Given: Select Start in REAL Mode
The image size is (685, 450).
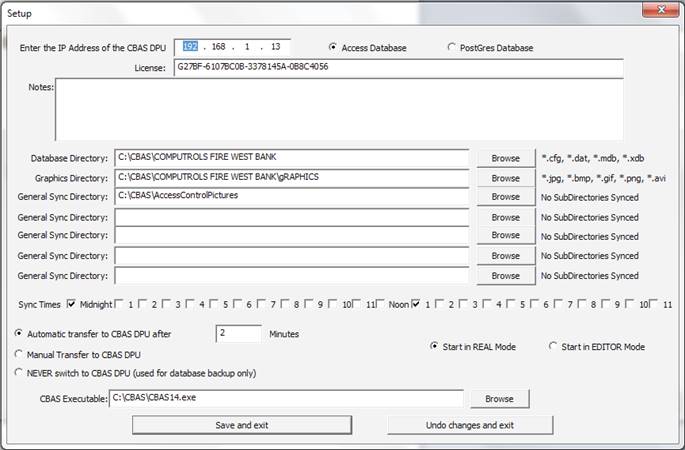Looking at the screenshot, I should [x=434, y=346].
